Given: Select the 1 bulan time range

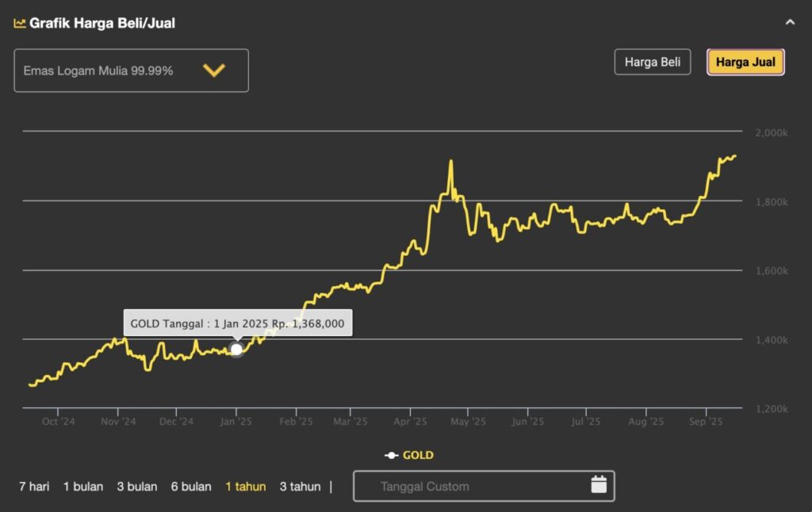Looking at the screenshot, I should click(83, 487).
